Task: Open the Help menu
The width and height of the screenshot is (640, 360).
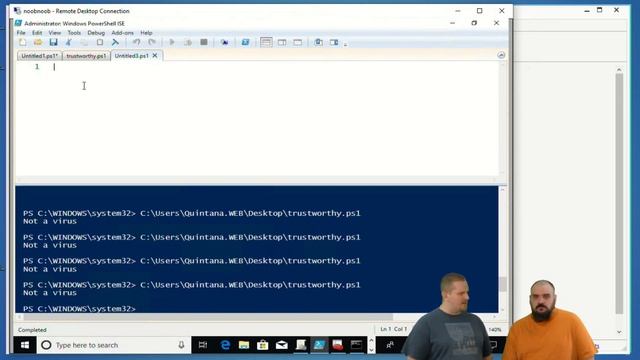Action: pyautogui.click(x=146, y=33)
